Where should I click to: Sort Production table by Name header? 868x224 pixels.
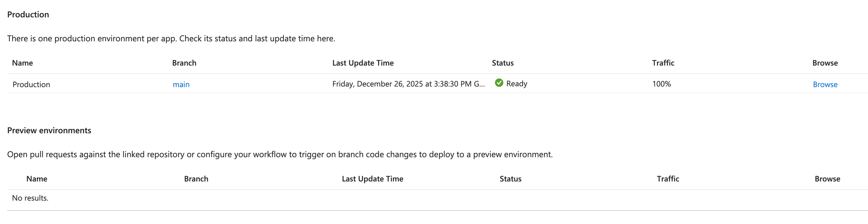tap(23, 63)
